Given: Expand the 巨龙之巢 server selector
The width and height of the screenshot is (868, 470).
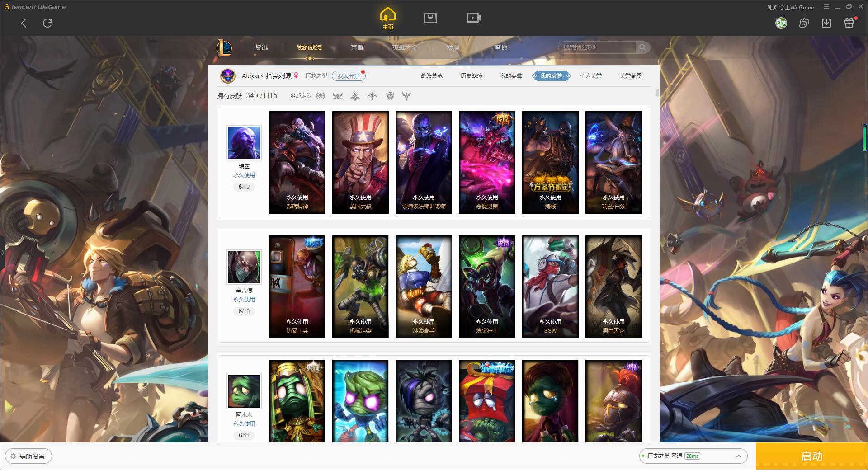Looking at the screenshot, I should point(693,456).
